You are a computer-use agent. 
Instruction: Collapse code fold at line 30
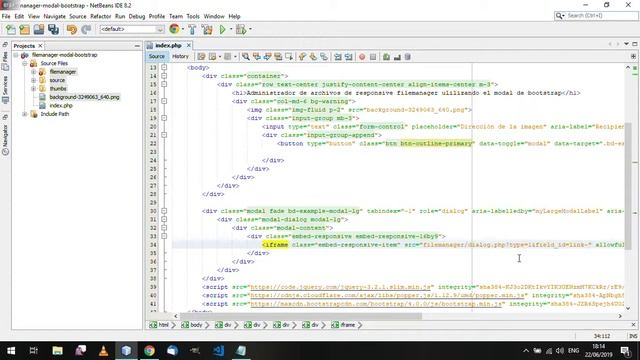[164, 211]
